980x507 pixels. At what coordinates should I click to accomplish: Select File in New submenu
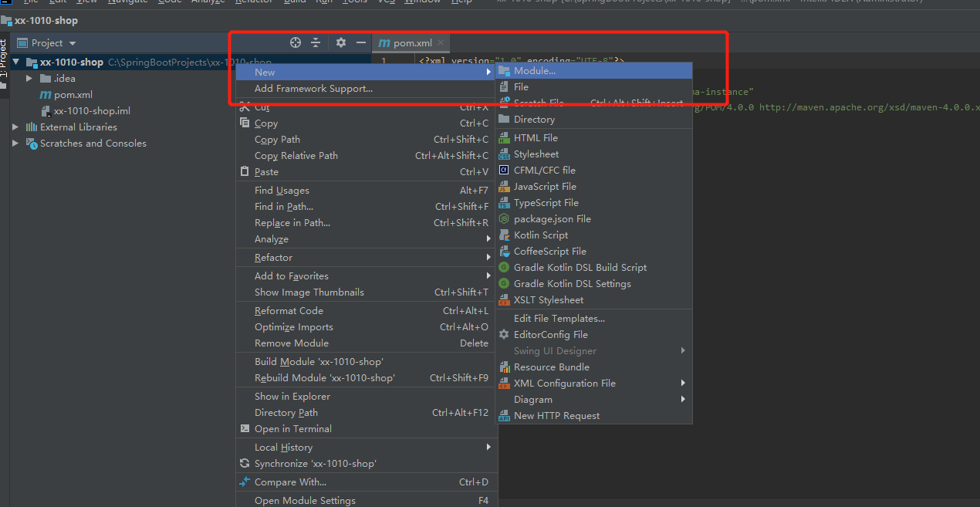[593, 86]
